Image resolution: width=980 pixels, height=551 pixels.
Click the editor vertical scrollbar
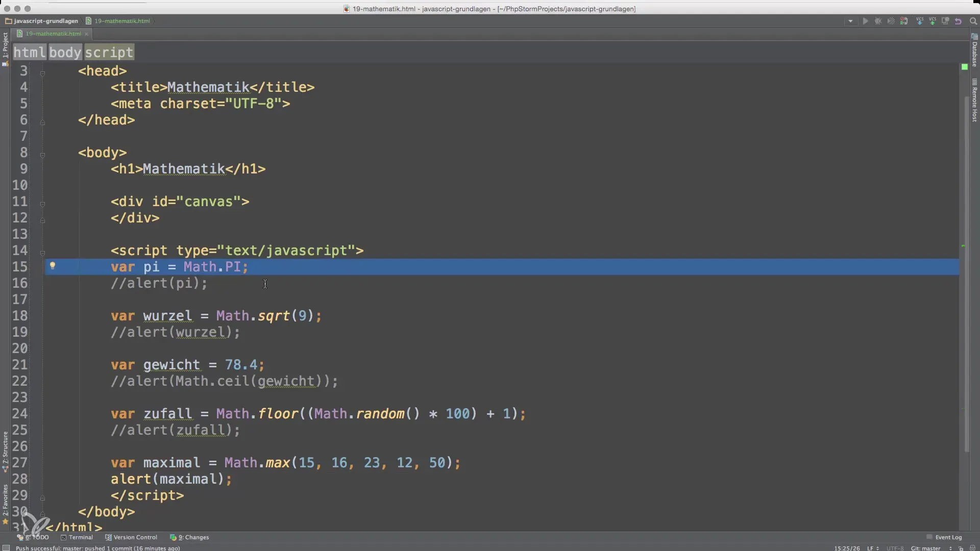click(x=966, y=273)
